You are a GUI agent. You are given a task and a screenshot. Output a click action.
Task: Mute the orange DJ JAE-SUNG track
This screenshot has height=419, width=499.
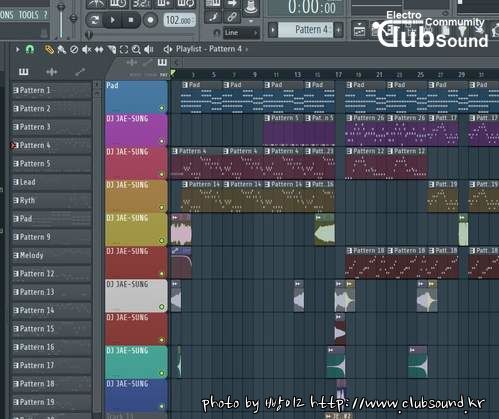click(162, 207)
